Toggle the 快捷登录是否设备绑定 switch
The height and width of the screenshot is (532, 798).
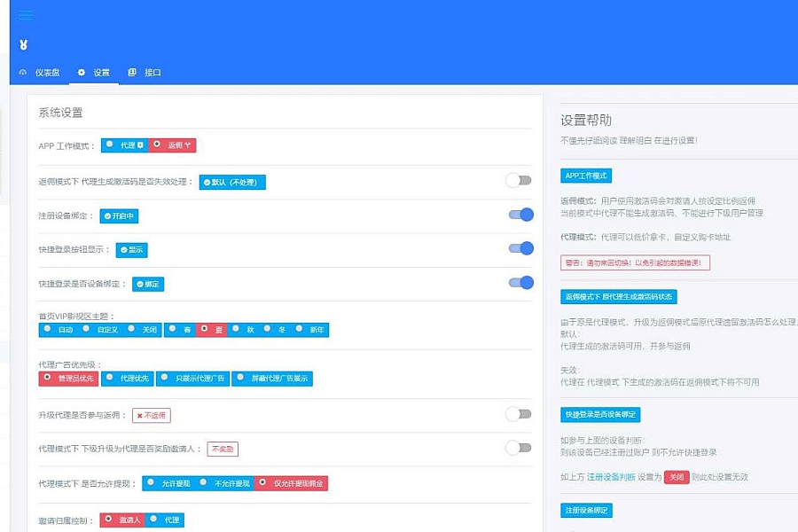[520, 283]
